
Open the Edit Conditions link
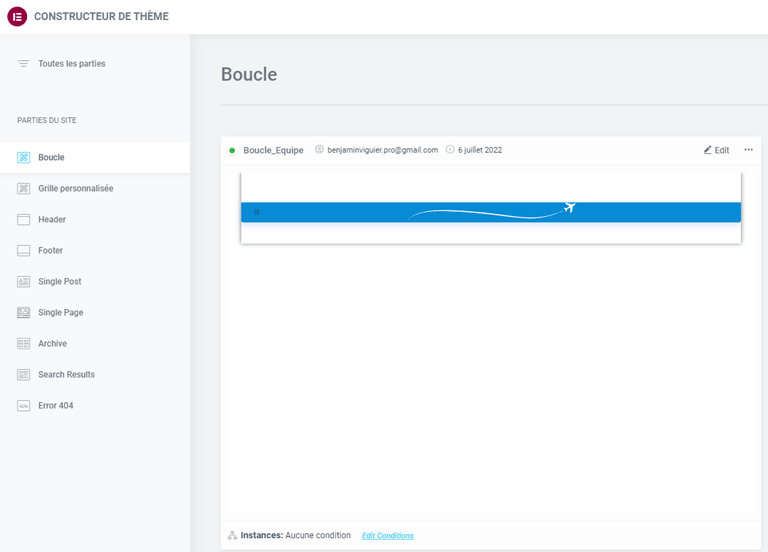pyautogui.click(x=387, y=536)
